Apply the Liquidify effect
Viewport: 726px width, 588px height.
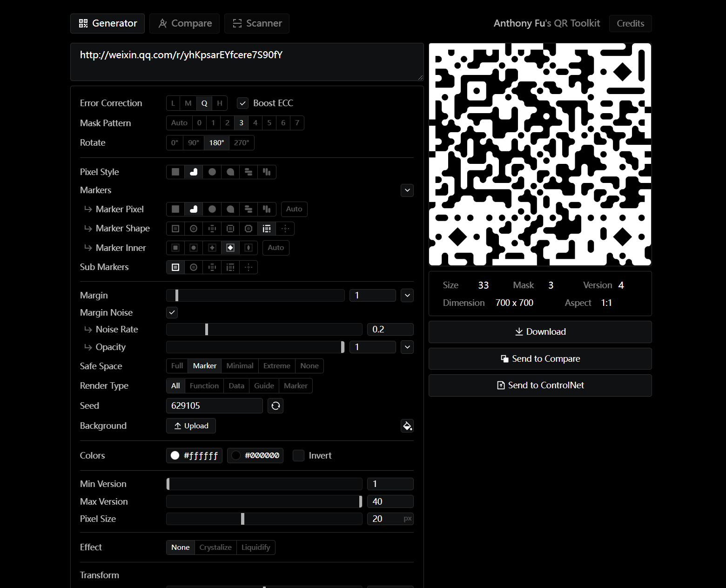(255, 547)
